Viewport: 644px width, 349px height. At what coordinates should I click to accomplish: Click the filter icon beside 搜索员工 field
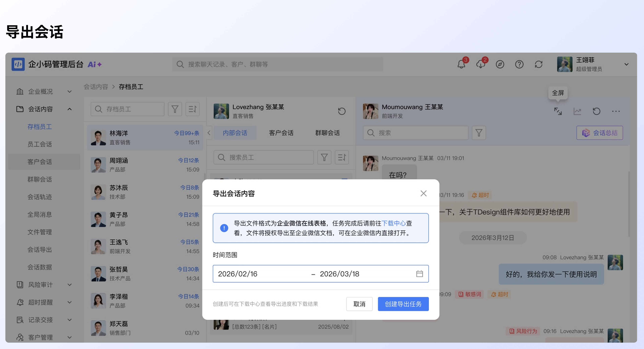click(x=324, y=157)
